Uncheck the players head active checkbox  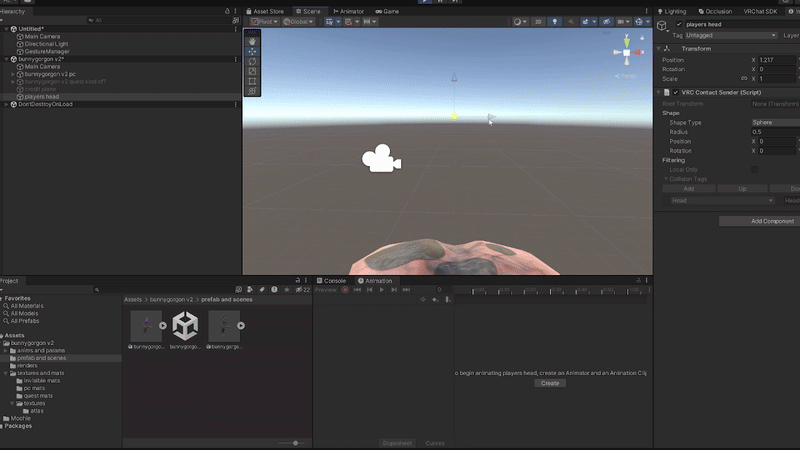(680, 24)
